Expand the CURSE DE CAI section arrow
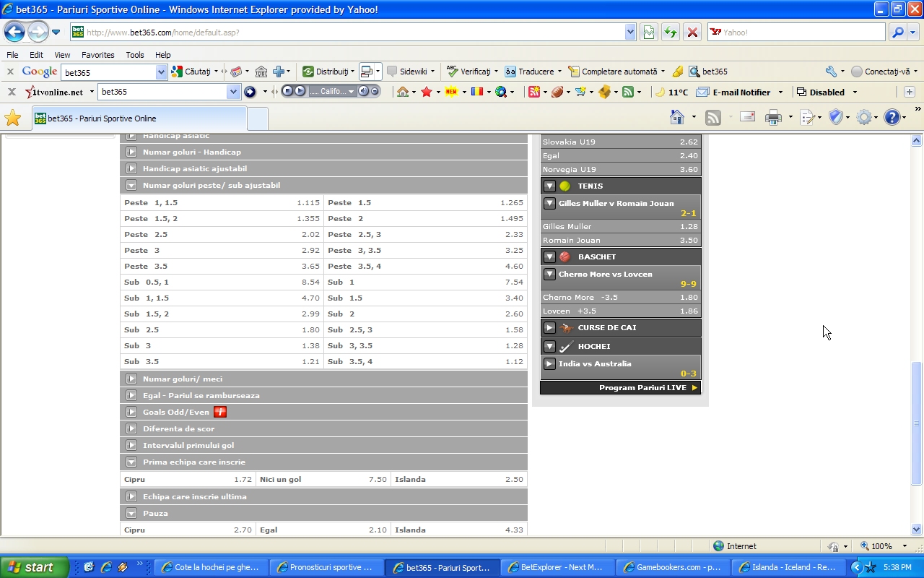This screenshot has width=924, height=578. click(549, 327)
